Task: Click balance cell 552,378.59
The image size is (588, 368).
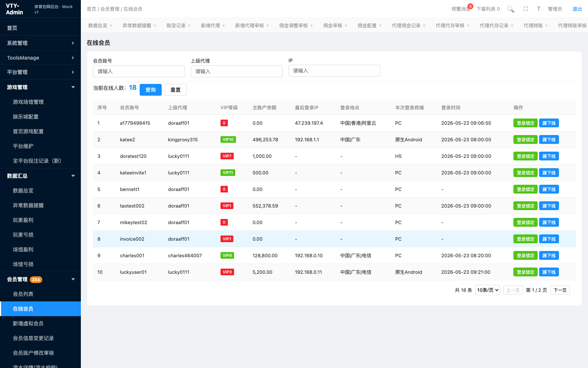Action: pyautogui.click(x=265, y=206)
